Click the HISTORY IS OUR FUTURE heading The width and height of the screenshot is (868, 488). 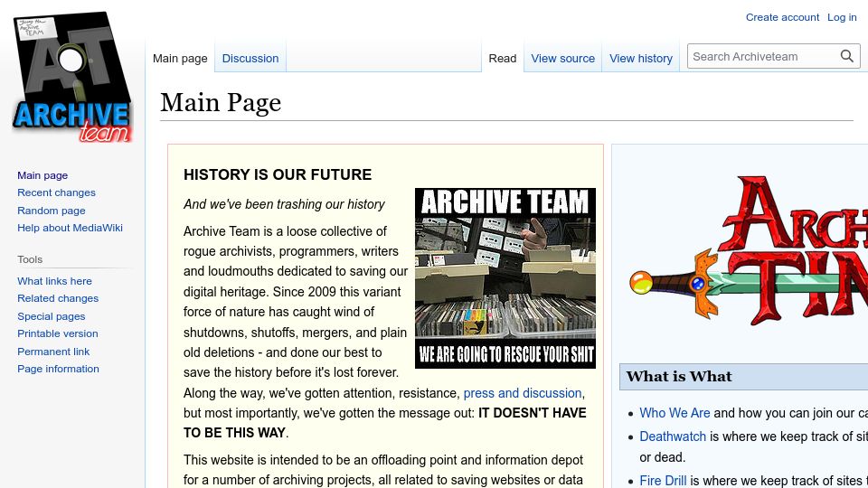(278, 174)
